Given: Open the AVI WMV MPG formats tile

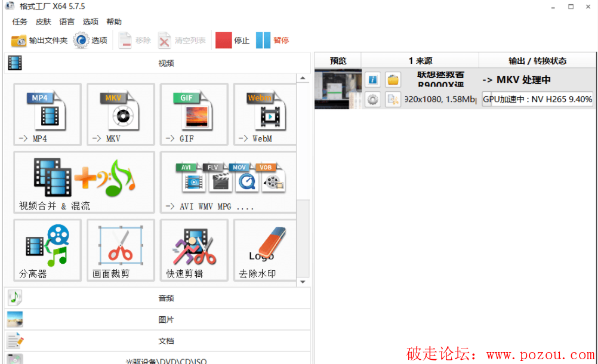Looking at the screenshot, I should (229, 182).
